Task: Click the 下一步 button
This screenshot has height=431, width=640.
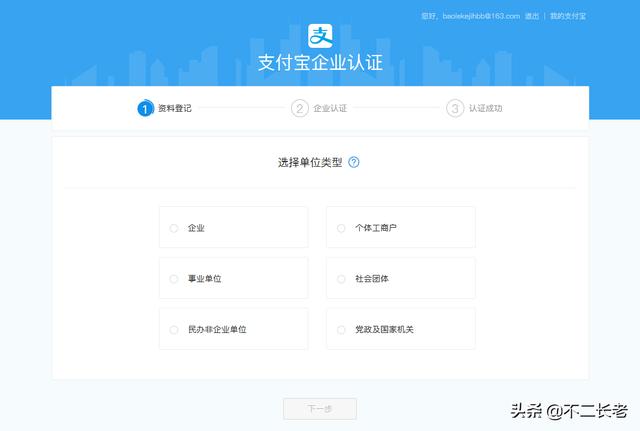Action: pos(320,409)
